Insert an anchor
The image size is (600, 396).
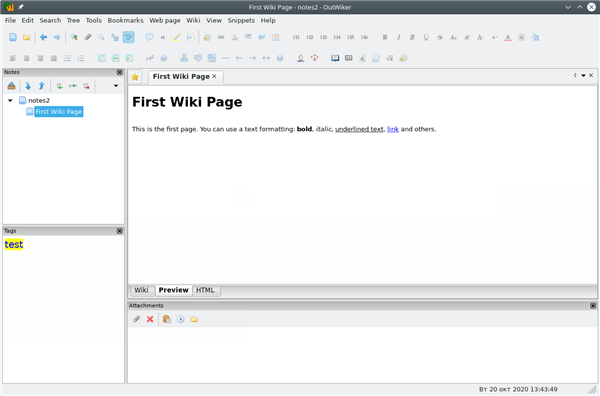point(235,37)
